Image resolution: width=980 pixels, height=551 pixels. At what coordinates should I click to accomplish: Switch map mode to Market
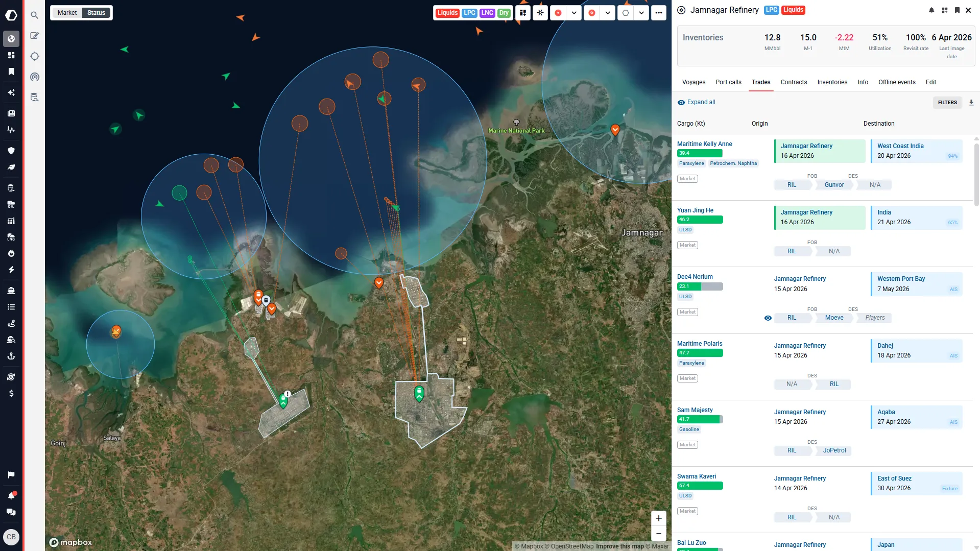[x=67, y=13]
